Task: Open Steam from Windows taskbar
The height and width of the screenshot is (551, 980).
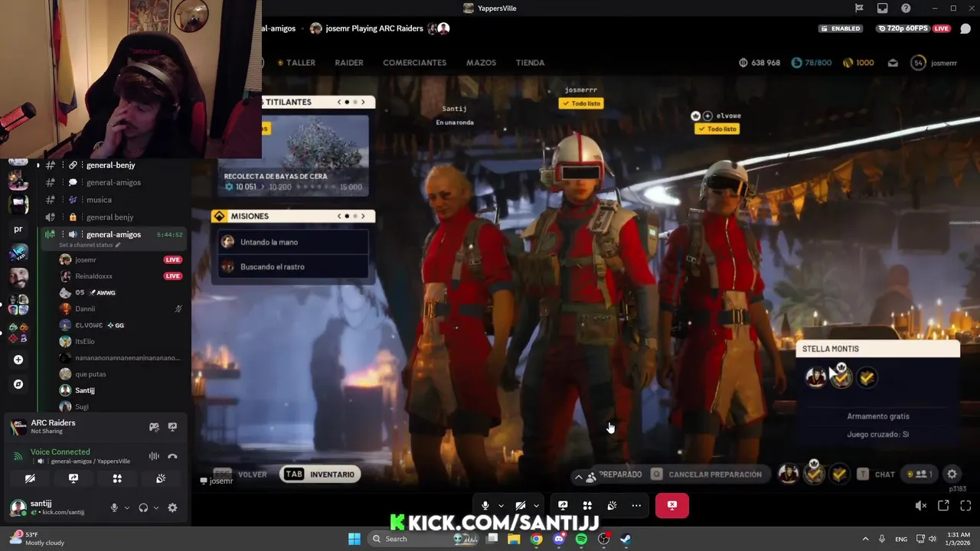Action: (x=626, y=539)
